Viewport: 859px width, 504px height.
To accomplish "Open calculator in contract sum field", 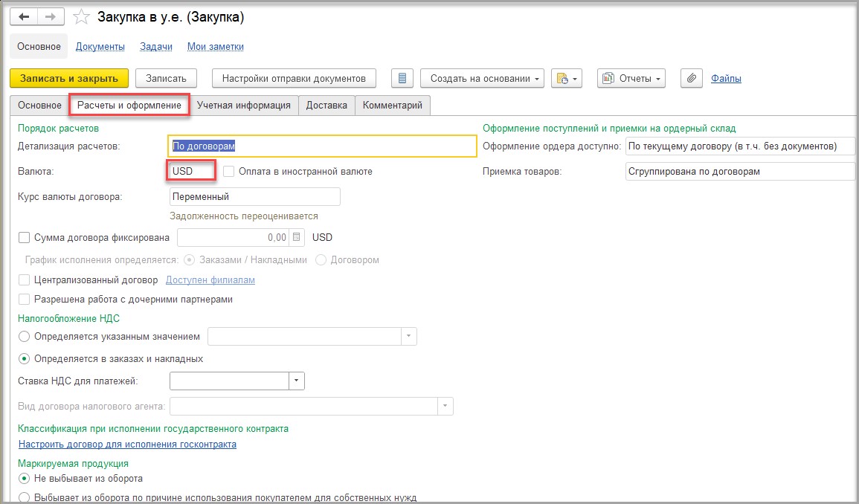I will [x=297, y=238].
